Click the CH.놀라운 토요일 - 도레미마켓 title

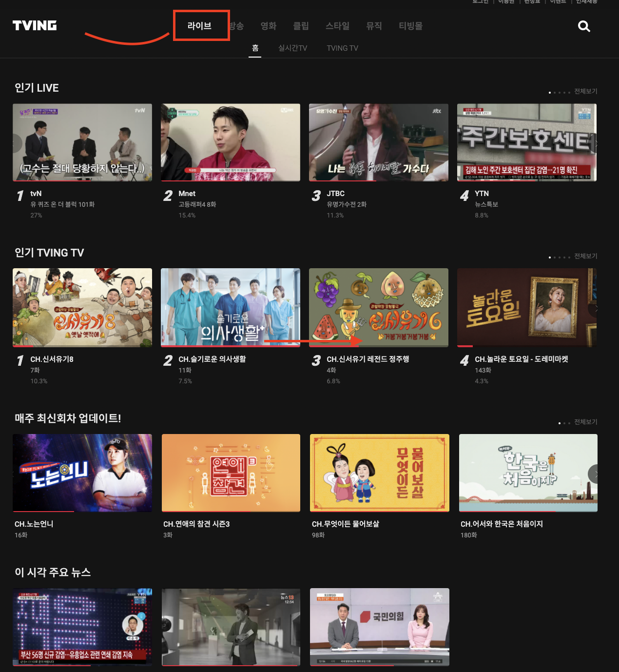[x=522, y=359]
